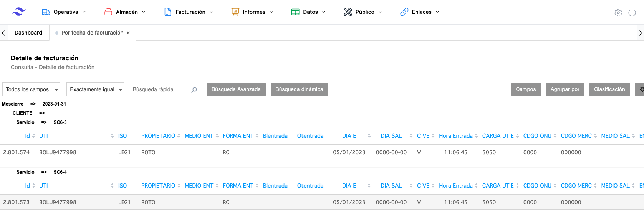644x216 pixels.
Task: Click the power logout icon
Action: click(x=632, y=13)
